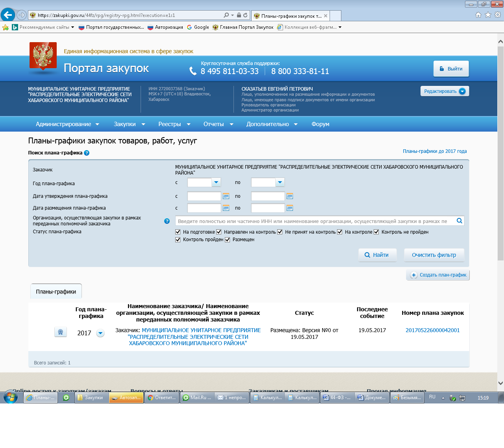Expand the 2017 row action arrow
504x448 pixels.
click(100, 333)
